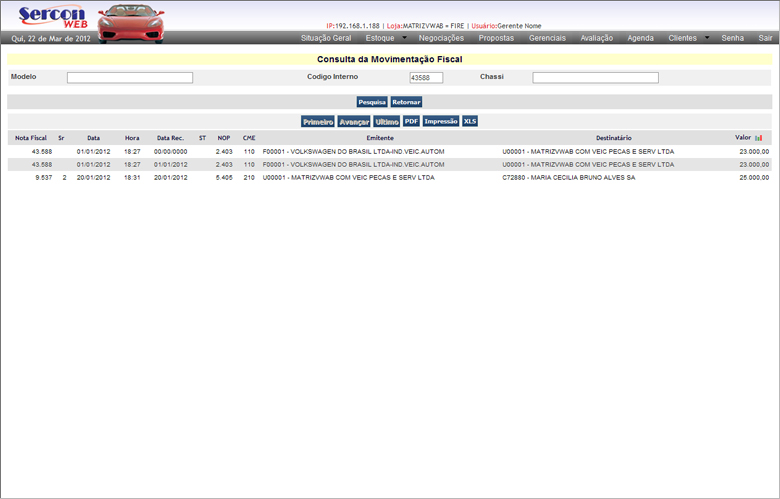
Task: Click the Data Rec. column header
Action: coord(170,138)
